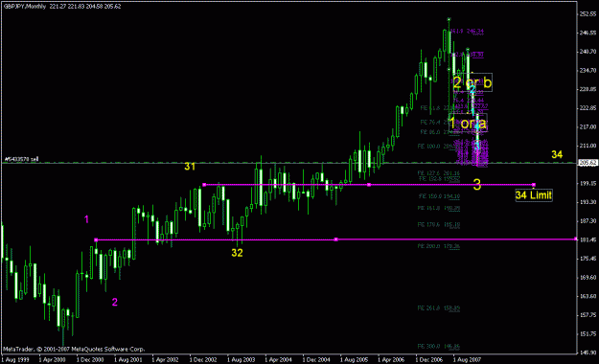599x364 pixels.
Task: Click the FE 100.0 Fibonacci expansion label
Action: pos(439,147)
